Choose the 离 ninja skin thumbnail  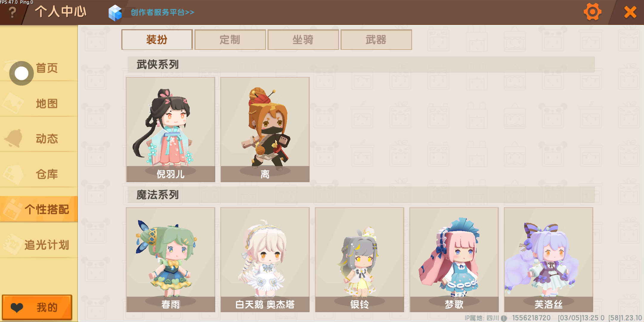pyautogui.click(x=265, y=130)
